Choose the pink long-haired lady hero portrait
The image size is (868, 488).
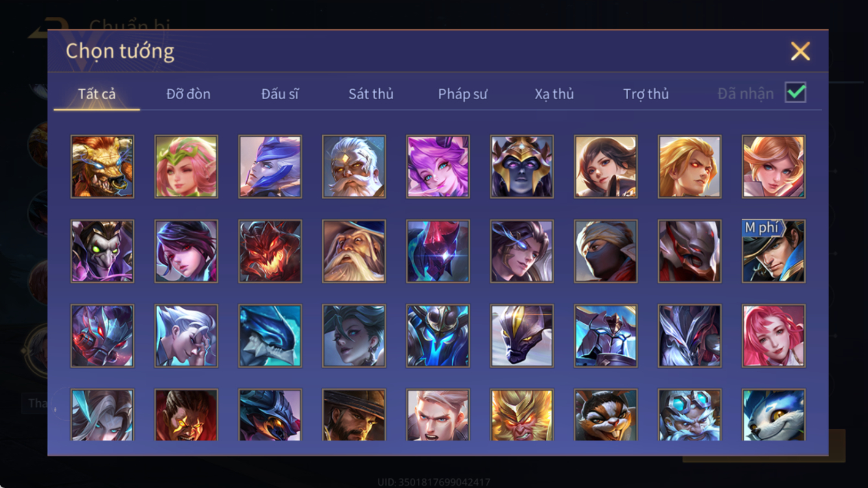click(x=773, y=336)
